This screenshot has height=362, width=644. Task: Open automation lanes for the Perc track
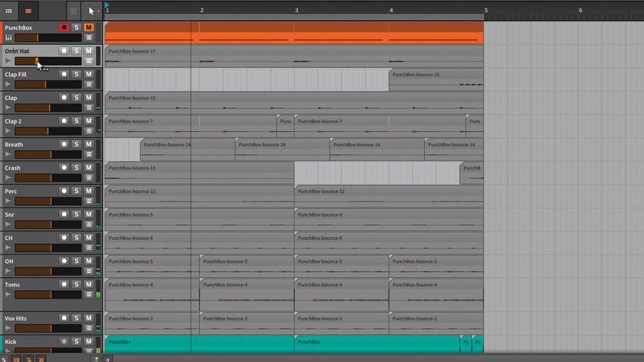click(89, 201)
